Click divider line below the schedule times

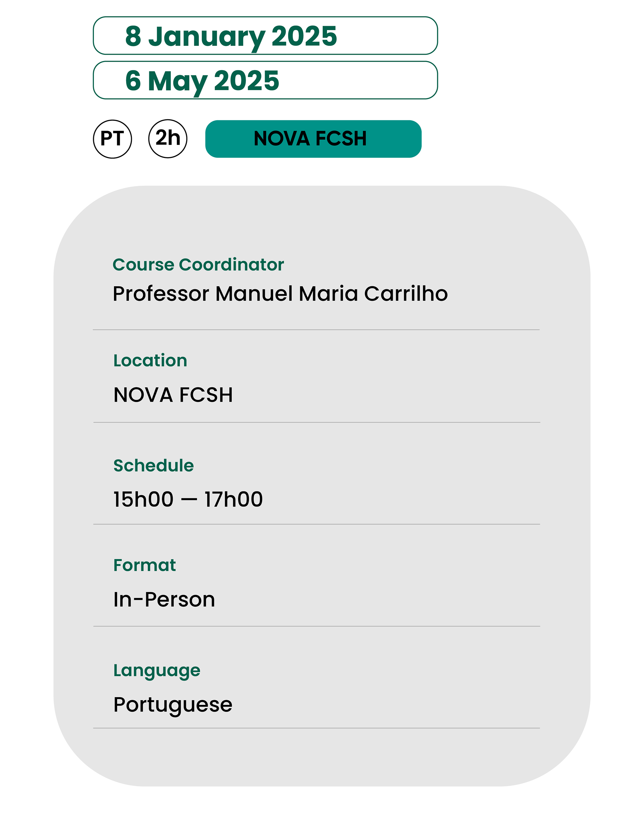tap(316, 524)
